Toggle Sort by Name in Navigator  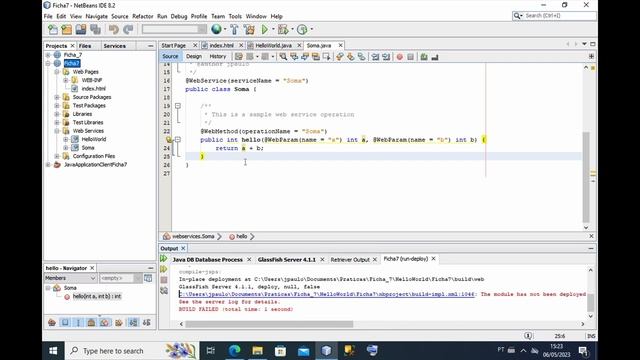[x=133, y=322]
